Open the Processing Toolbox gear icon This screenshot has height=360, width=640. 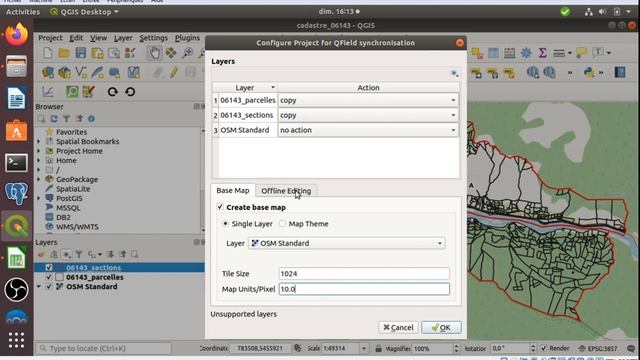pos(526,53)
